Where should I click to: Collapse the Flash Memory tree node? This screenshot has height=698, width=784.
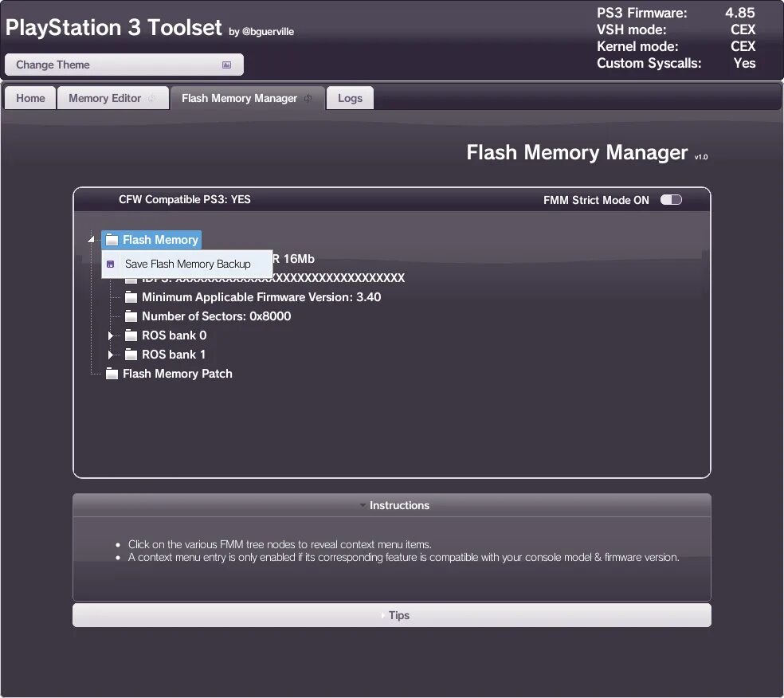coord(92,240)
